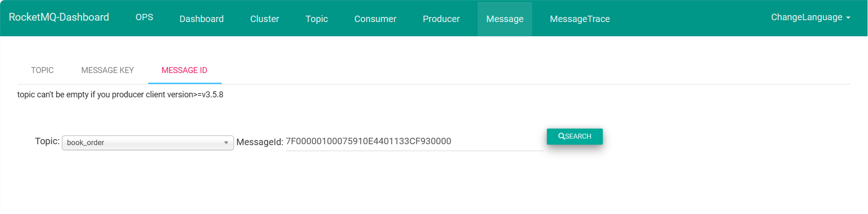
Task: Click the "MessageId:" field label
Action: [x=260, y=142]
